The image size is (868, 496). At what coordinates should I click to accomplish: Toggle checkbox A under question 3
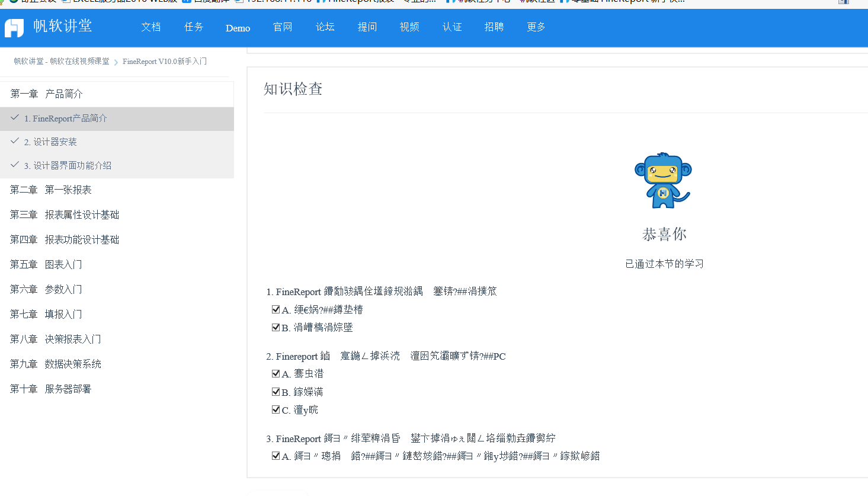[x=276, y=456]
